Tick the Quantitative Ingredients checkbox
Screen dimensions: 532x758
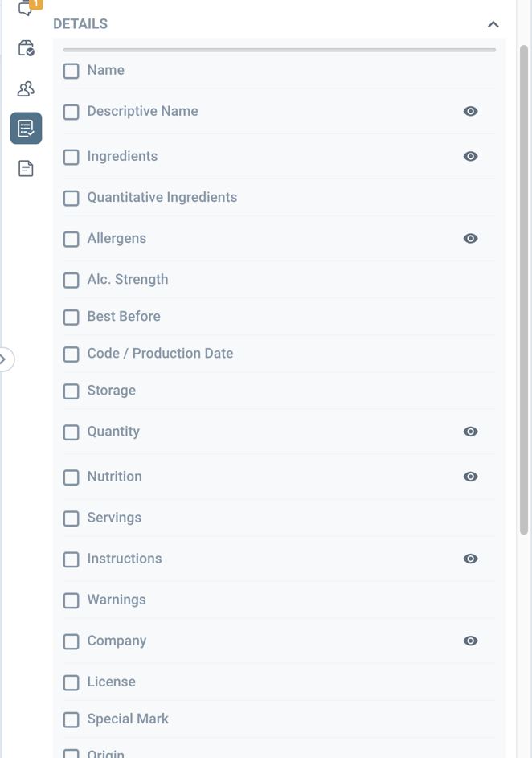[x=72, y=198]
